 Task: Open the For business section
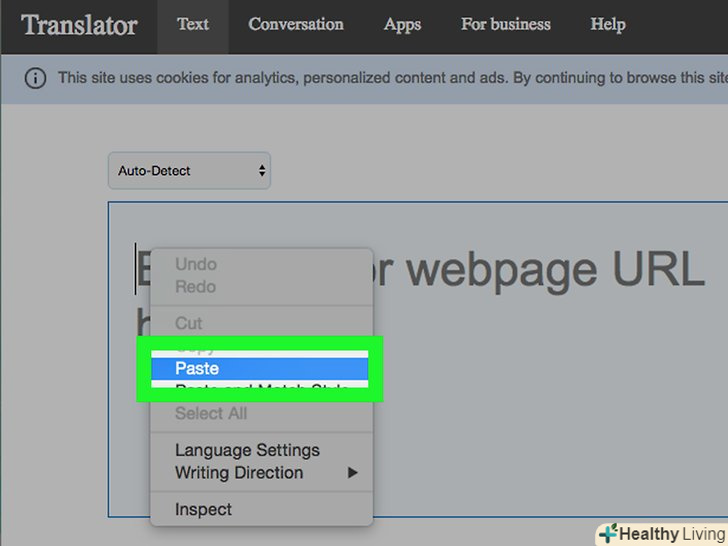(505, 25)
